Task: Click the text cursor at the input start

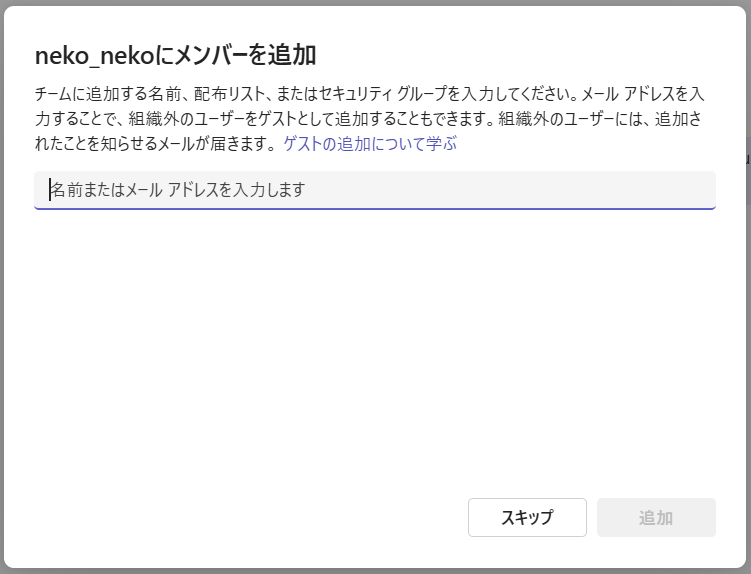Action: pos(50,189)
